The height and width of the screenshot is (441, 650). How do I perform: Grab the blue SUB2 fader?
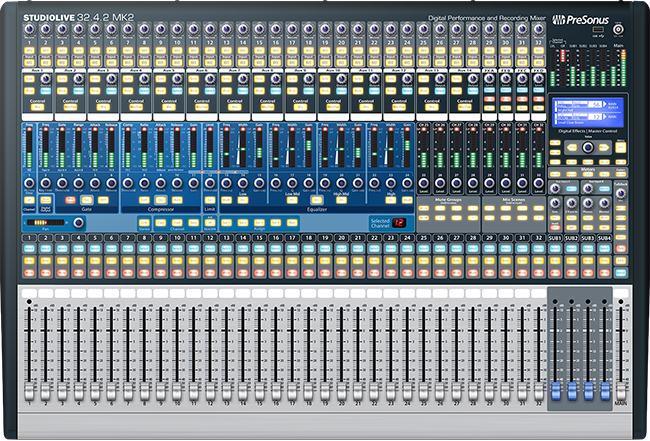click(x=572, y=391)
